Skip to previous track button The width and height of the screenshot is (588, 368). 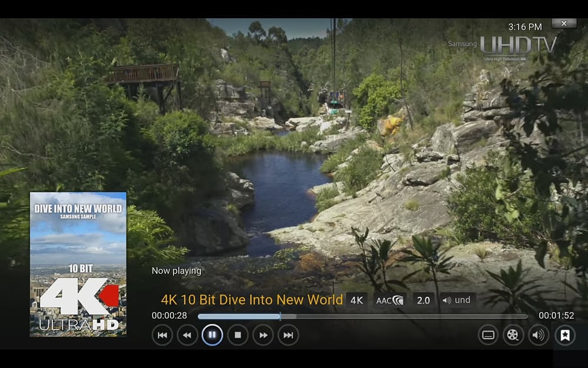(x=162, y=335)
